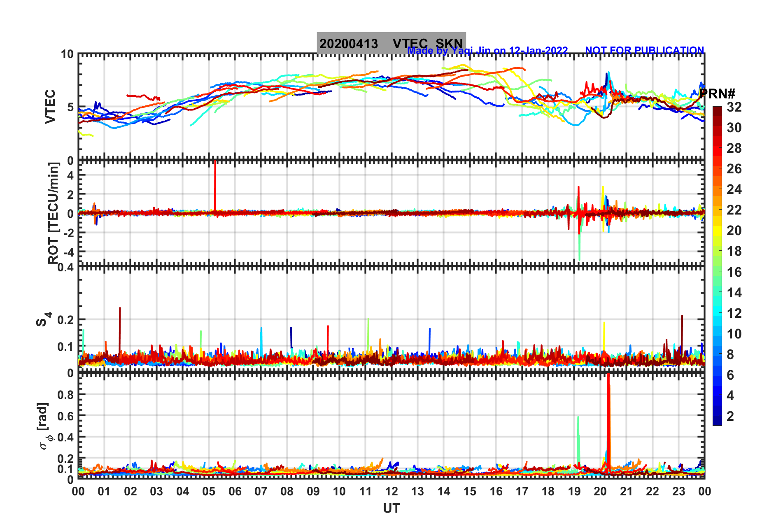Click the 12 tick label on the UT axis
The height and width of the screenshot is (532, 783).
tap(391, 491)
